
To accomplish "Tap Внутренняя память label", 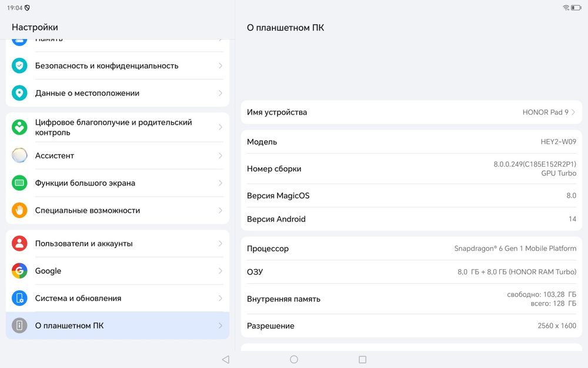I will [283, 299].
